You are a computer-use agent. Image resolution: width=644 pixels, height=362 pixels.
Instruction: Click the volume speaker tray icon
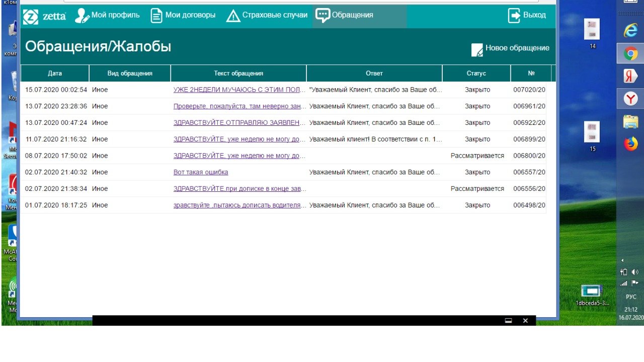click(635, 272)
